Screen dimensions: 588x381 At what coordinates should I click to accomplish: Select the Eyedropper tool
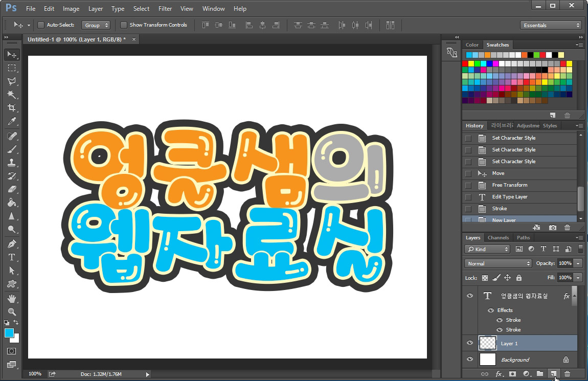coord(12,122)
